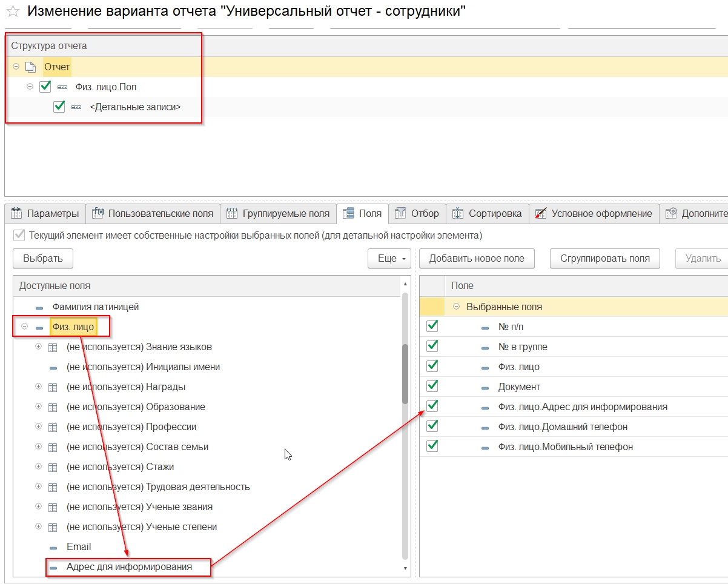Click table icon beside Награды
The image size is (728, 584).
(53, 387)
